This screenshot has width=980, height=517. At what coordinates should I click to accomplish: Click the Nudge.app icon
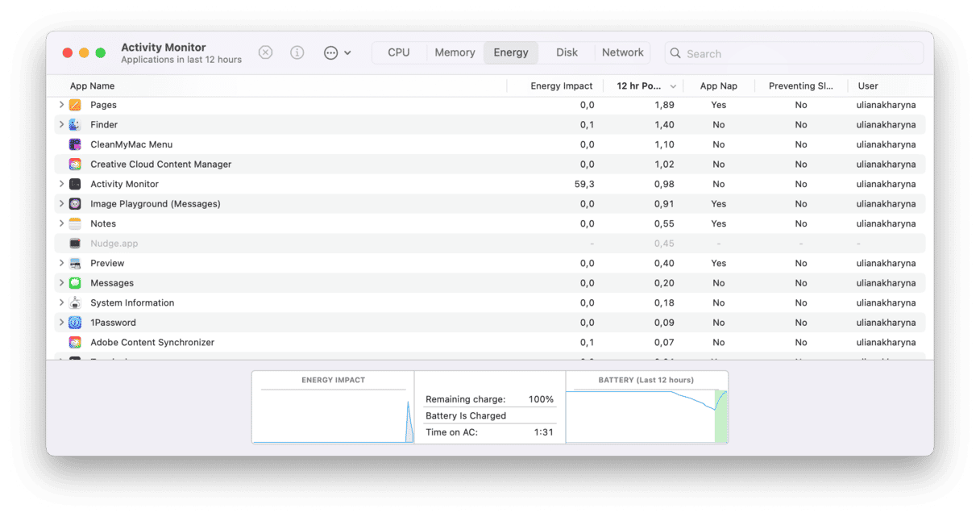click(x=75, y=244)
